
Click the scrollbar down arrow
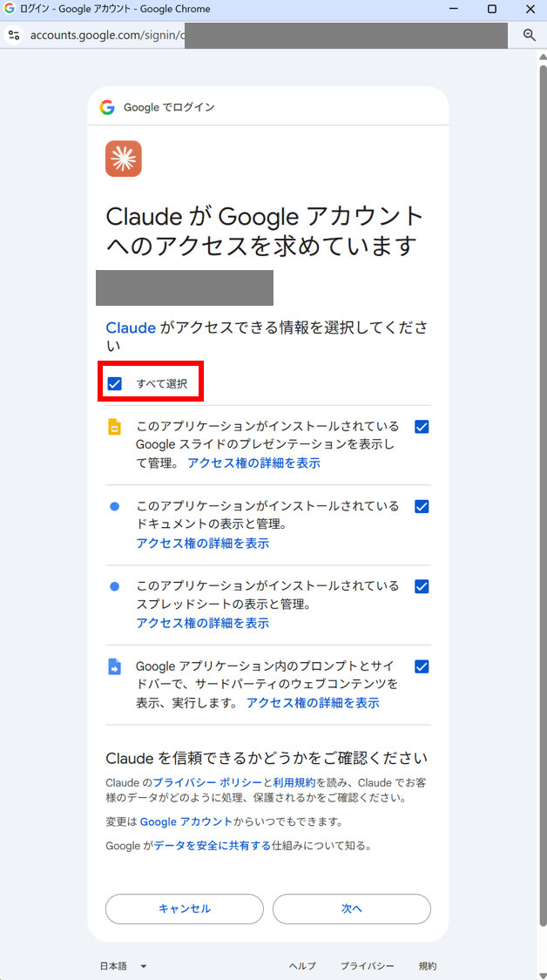tap(543, 974)
